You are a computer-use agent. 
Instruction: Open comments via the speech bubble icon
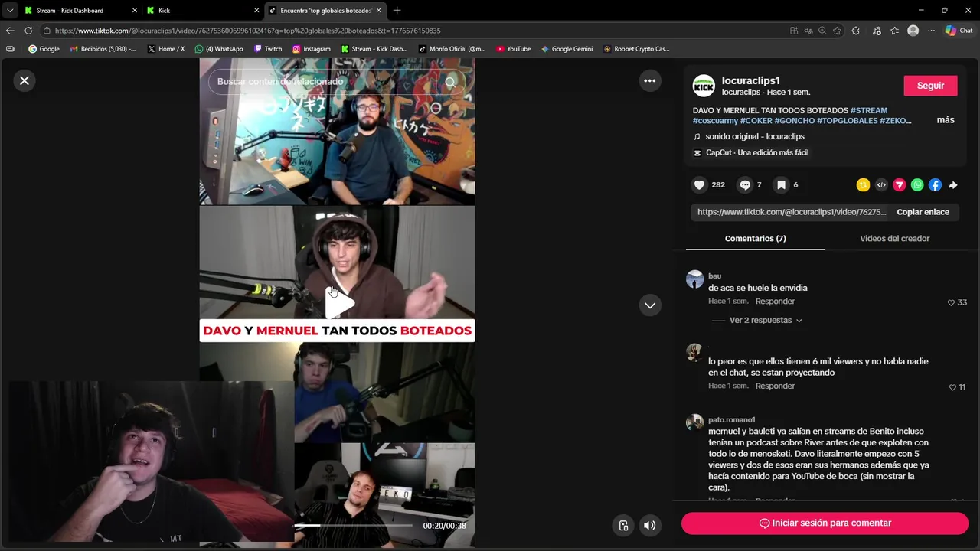tap(745, 184)
